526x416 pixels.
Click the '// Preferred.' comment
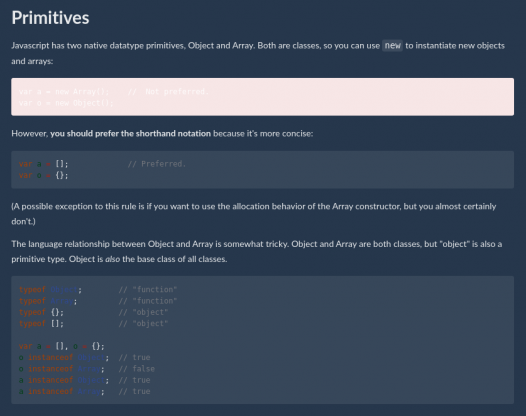coord(157,164)
